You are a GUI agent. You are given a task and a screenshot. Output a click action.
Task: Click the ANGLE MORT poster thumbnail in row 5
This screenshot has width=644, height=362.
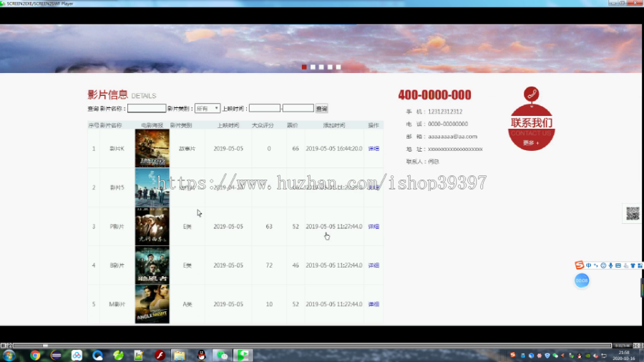[152, 304]
